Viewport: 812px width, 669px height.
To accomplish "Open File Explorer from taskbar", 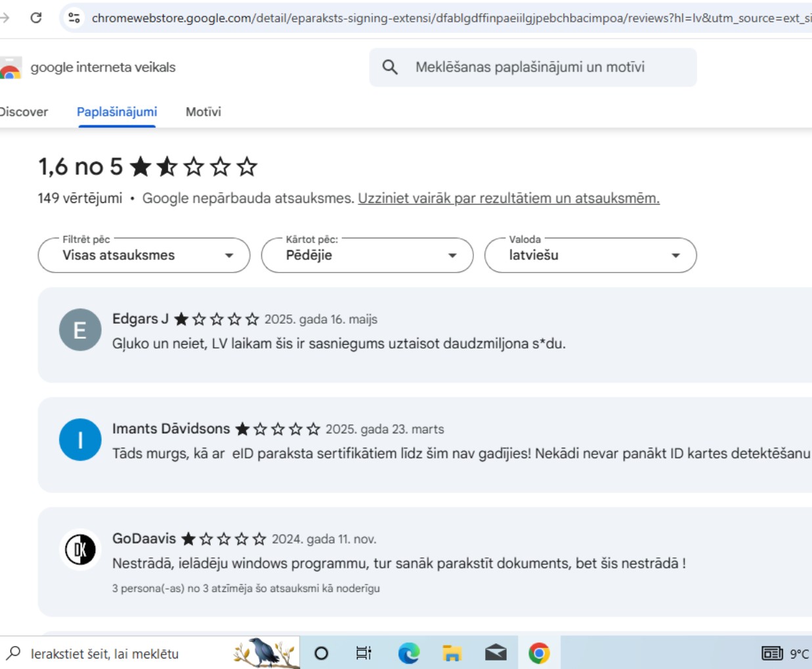I will pyautogui.click(x=452, y=653).
